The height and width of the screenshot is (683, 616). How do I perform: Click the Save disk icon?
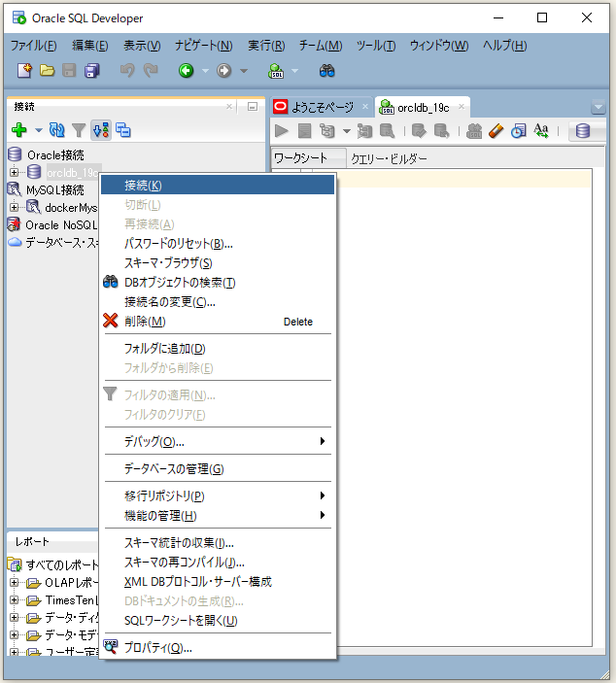[x=69, y=71]
